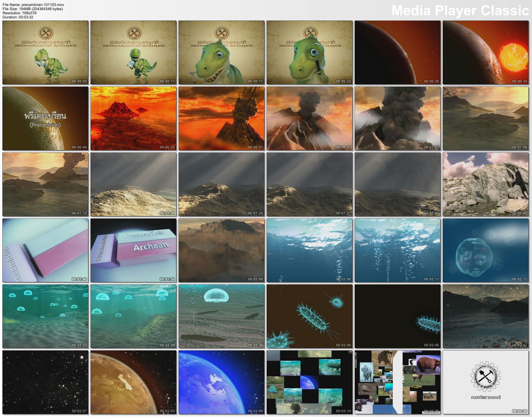The width and height of the screenshot is (532, 417).
Task: Click the seabed domes frame at 00:02:29
Action: [134, 316]
